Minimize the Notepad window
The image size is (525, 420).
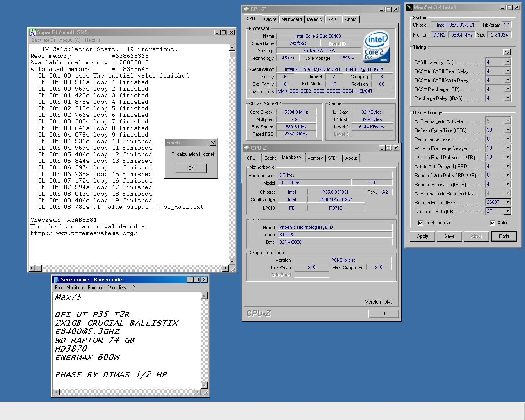pos(190,280)
